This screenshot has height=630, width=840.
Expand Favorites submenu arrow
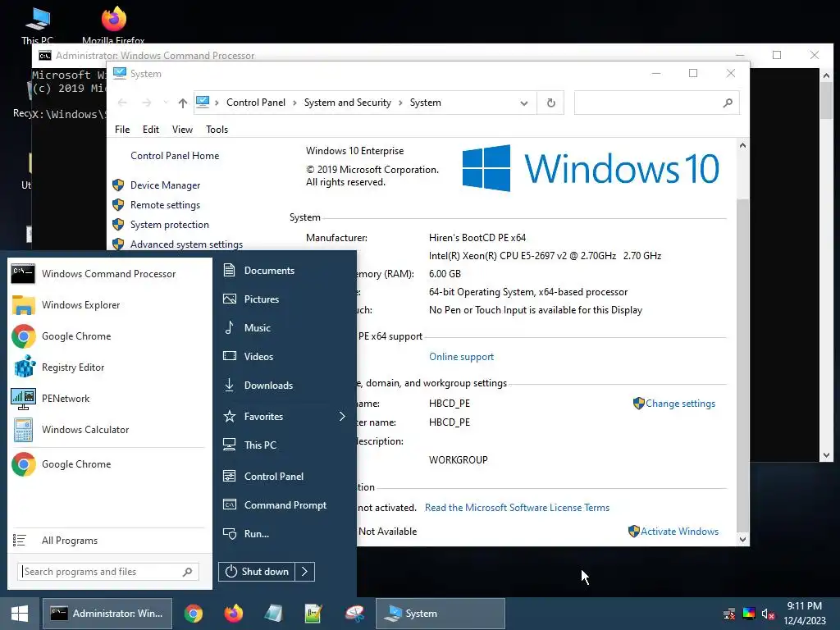coord(342,416)
